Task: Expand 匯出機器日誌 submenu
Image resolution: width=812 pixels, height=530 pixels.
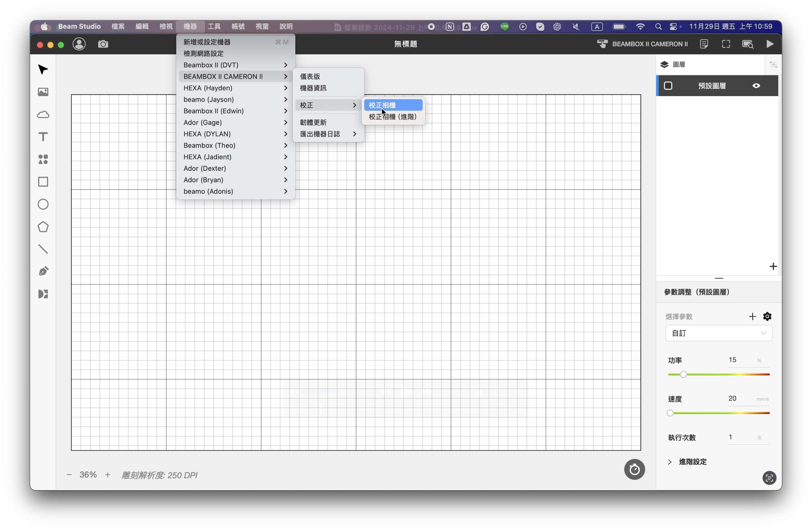Action: [328, 134]
